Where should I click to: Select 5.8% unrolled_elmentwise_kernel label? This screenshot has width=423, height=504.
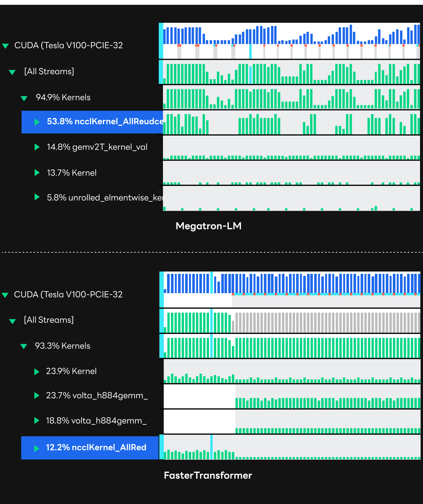105,198
